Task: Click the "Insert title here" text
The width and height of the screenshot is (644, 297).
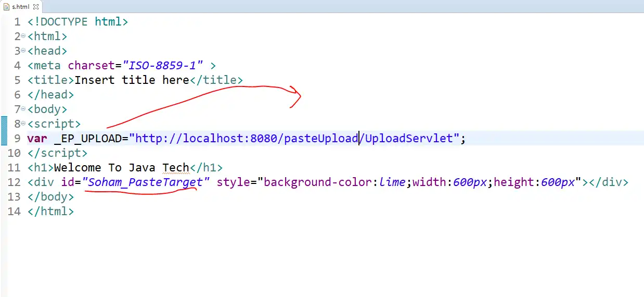Action: click(132, 80)
